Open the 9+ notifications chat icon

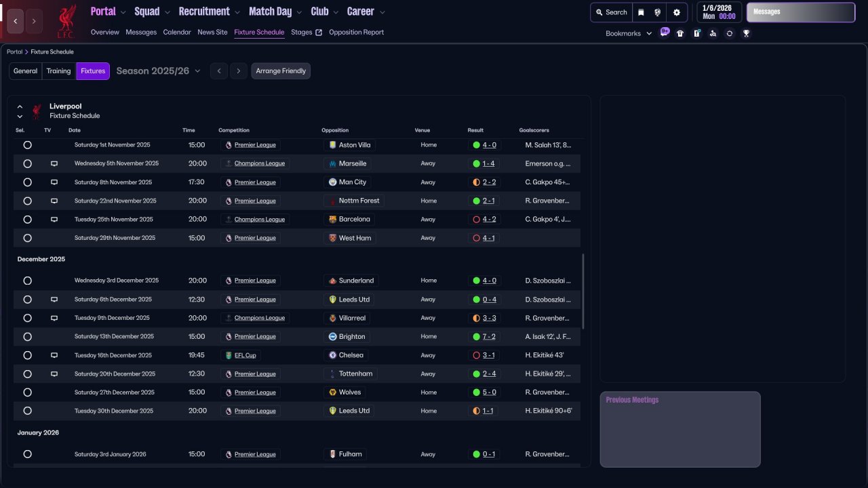tap(665, 32)
